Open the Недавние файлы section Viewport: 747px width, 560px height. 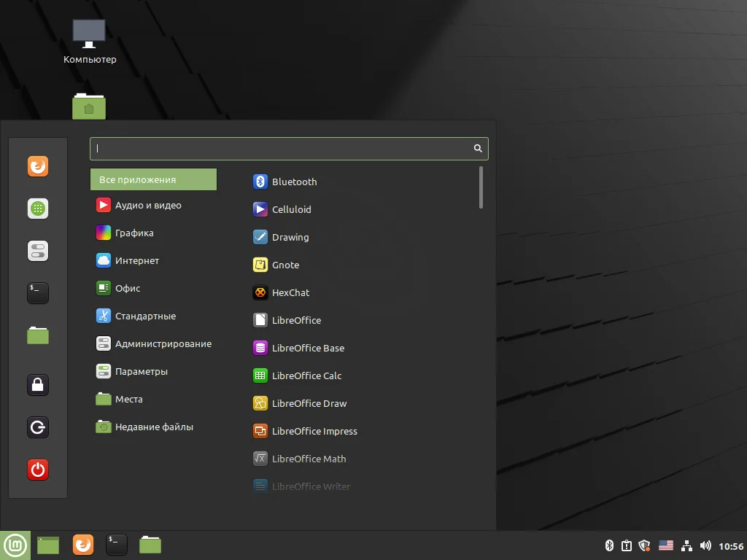click(154, 427)
